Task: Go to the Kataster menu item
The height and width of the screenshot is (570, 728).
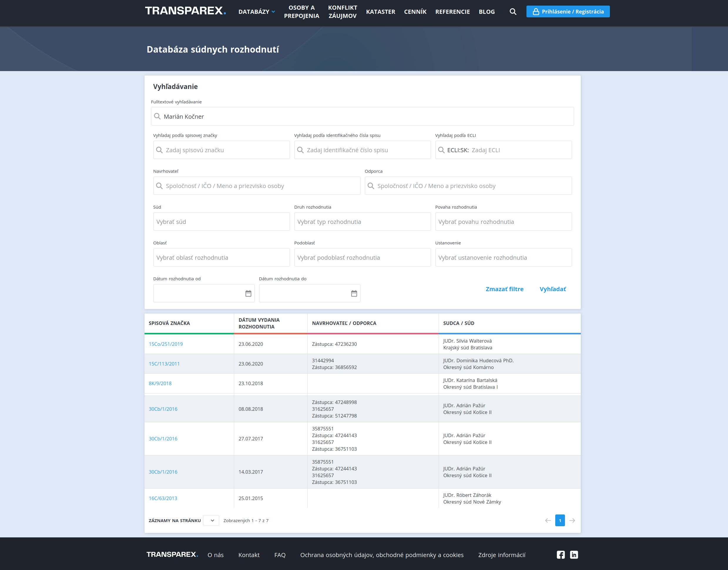Action: coord(380,12)
